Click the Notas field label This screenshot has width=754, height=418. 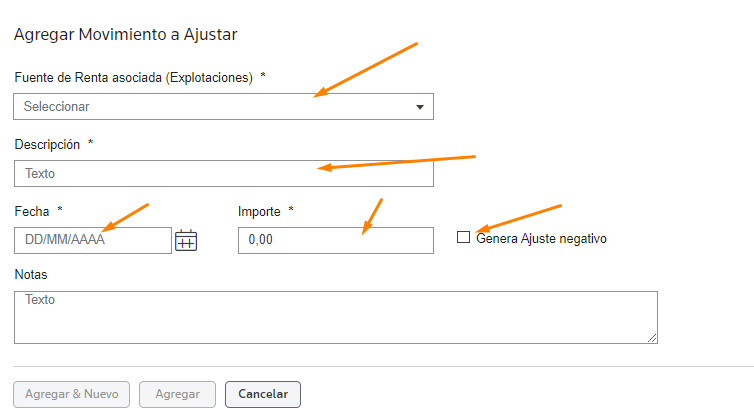[x=31, y=275]
